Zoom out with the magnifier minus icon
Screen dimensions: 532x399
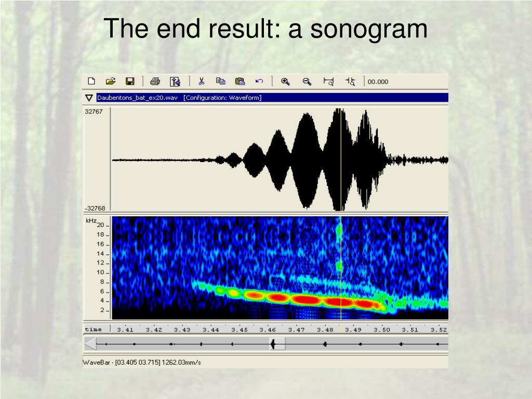click(x=307, y=82)
